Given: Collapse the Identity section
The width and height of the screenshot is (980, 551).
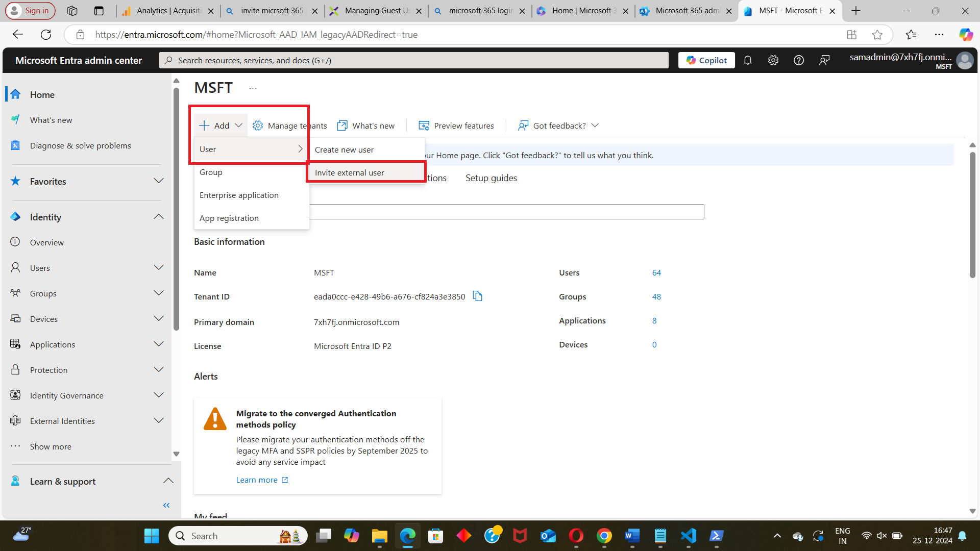Looking at the screenshot, I should (x=159, y=217).
